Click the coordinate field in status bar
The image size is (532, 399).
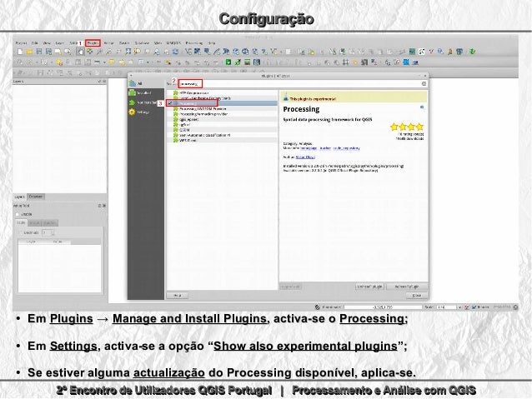tap(383, 307)
